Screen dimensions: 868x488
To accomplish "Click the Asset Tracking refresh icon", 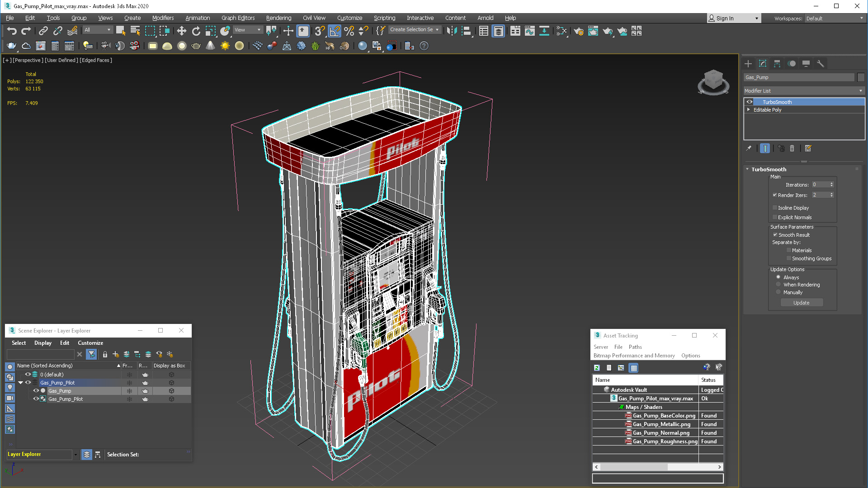I will tap(597, 368).
